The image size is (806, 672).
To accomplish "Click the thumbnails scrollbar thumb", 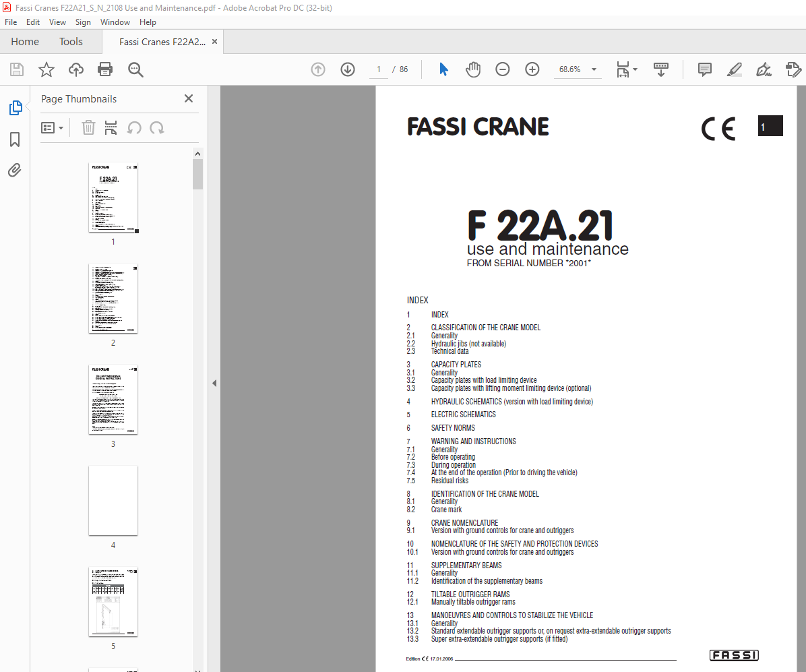I will point(198,175).
